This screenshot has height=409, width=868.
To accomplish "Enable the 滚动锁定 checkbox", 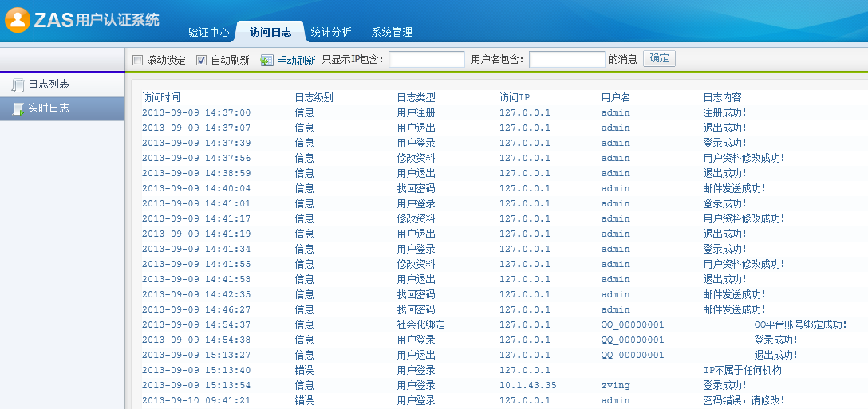I will coord(137,60).
